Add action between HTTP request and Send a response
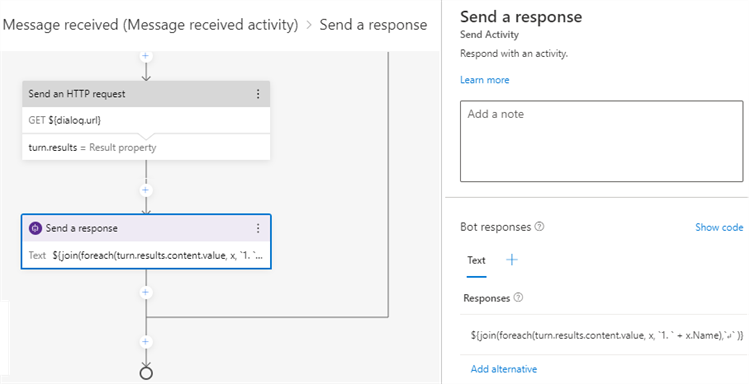This screenshot has height=384, width=750. [x=146, y=190]
